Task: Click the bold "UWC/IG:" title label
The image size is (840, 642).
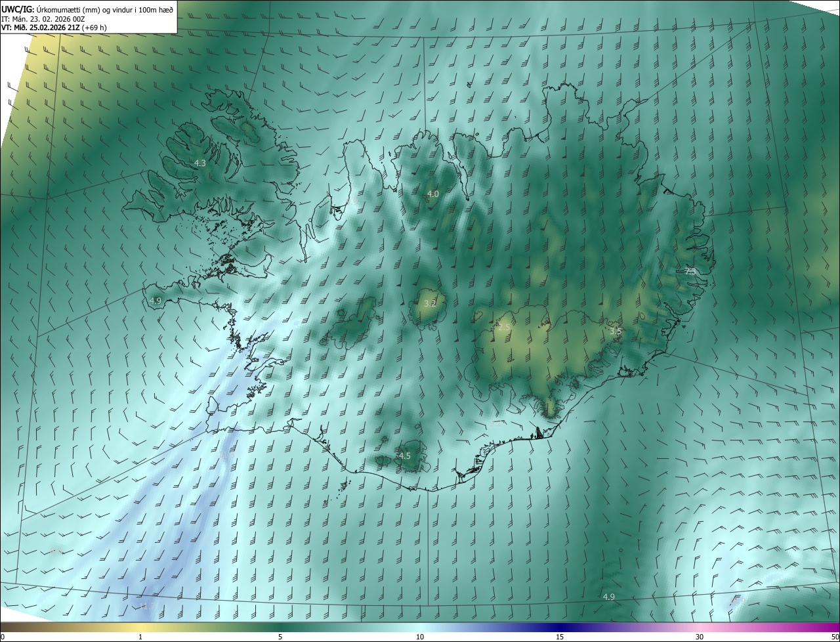Action: click(17, 9)
